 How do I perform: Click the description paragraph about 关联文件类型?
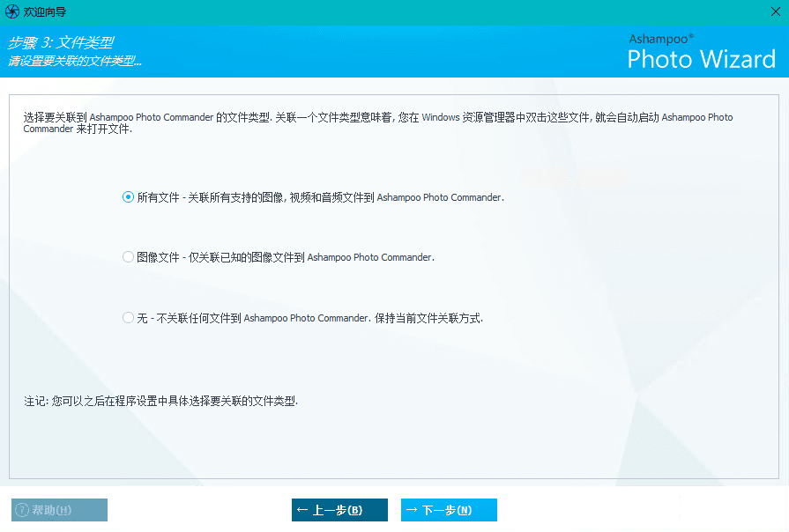point(378,122)
